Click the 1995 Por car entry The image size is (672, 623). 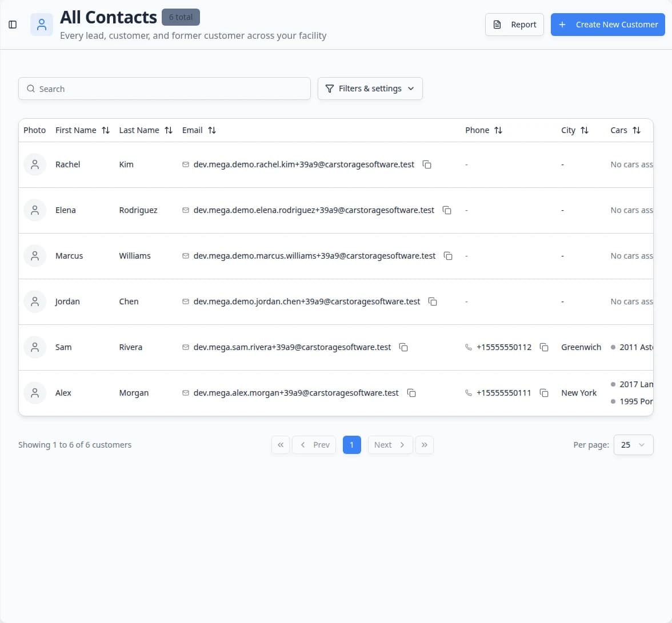[x=632, y=401]
